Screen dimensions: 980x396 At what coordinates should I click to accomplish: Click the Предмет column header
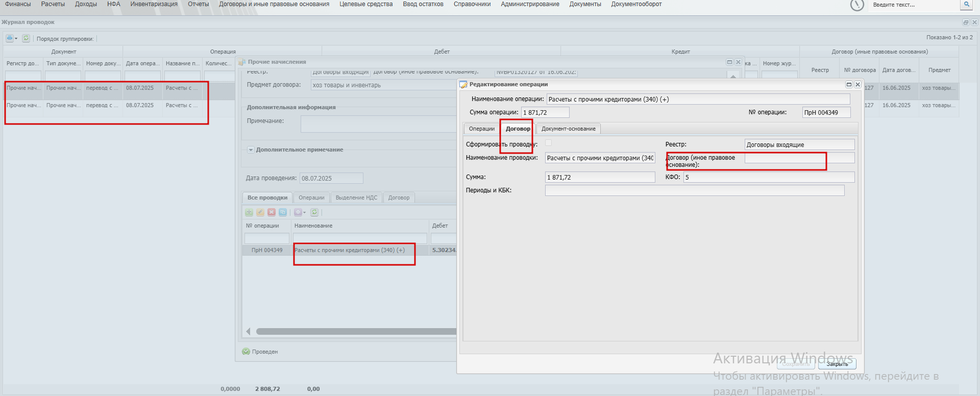tap(940, 70)
